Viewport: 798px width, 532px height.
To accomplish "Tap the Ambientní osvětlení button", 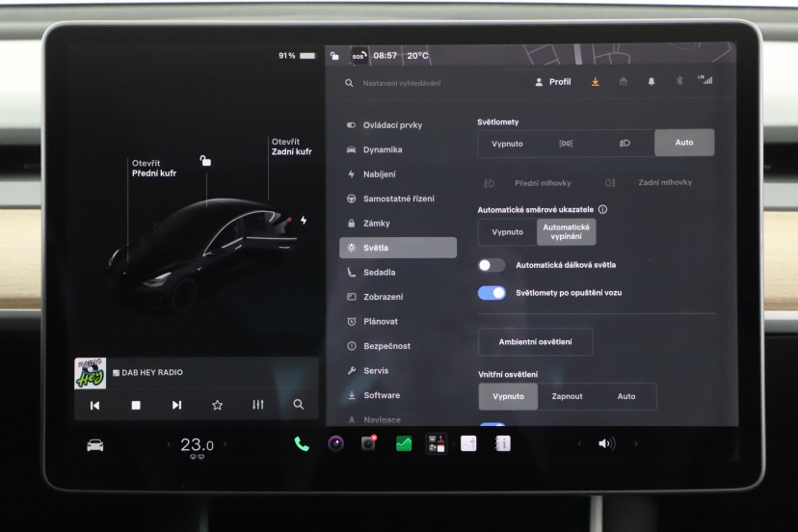I will (536, 342).
